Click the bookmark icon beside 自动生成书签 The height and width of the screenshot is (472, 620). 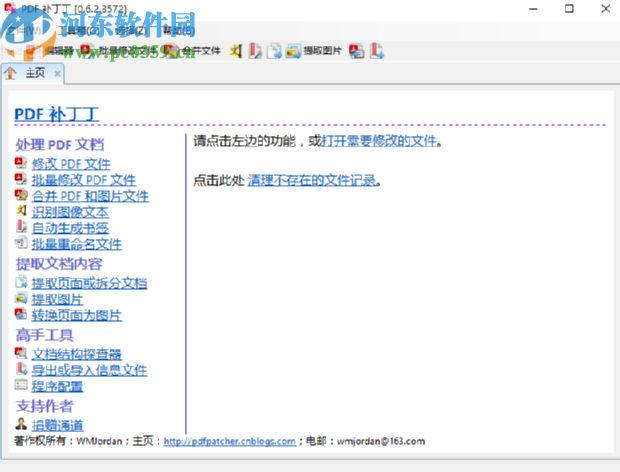(21, 227)
